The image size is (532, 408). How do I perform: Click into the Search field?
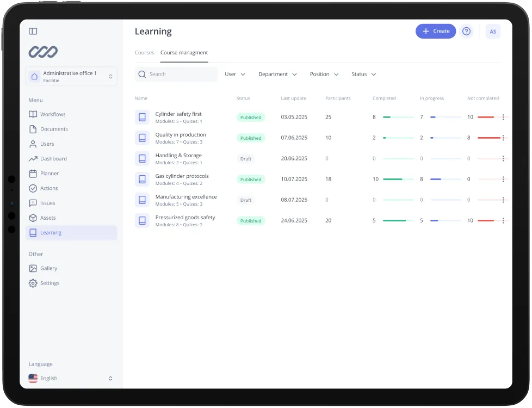177,74
